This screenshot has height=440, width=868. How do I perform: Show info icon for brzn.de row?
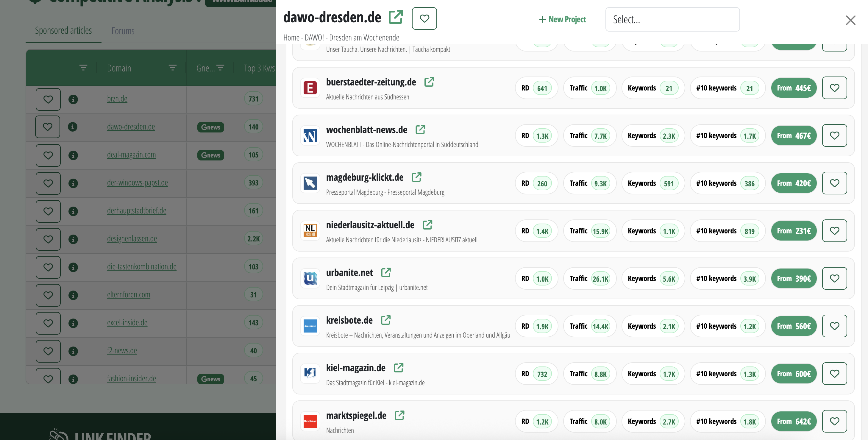point(73,99)
